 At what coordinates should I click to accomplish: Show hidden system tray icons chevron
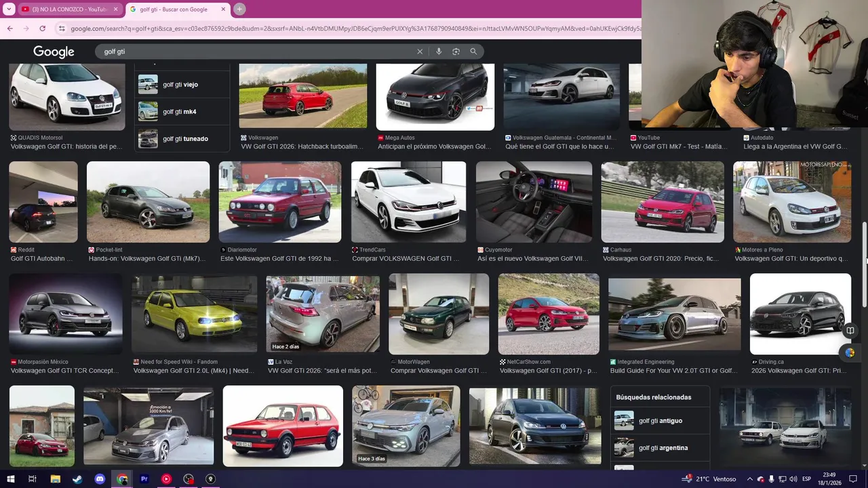(749, 479)
